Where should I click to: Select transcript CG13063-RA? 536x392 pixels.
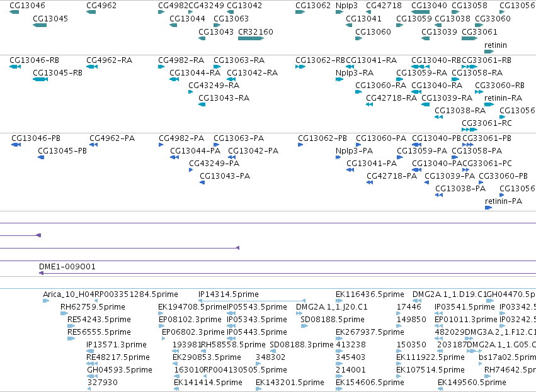(239, 60)
